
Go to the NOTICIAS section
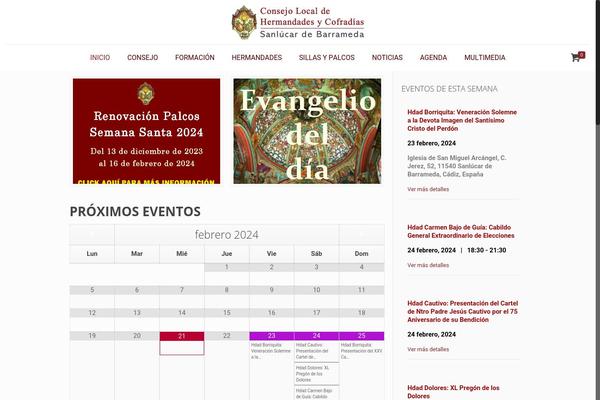pos(387,57)
